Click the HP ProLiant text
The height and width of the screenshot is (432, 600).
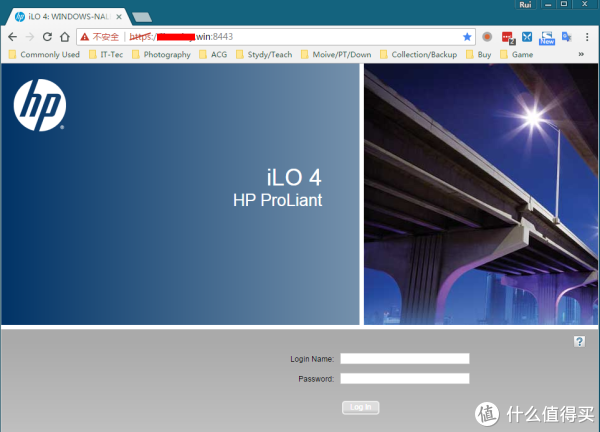point(277,200)
